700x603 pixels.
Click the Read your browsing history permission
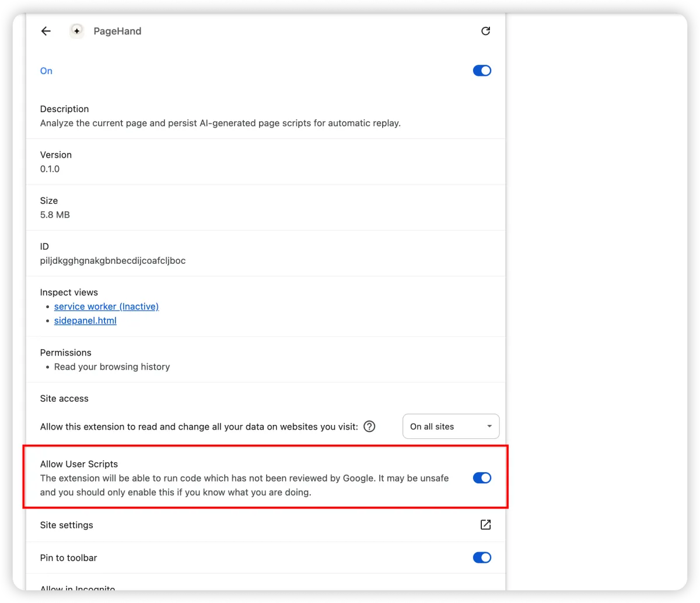click(112, 367)
